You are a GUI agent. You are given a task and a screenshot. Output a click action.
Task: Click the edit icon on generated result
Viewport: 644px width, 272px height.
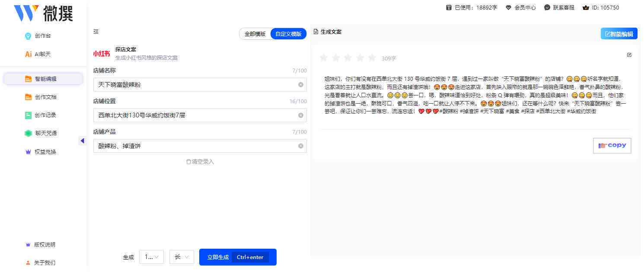point(629,55)
